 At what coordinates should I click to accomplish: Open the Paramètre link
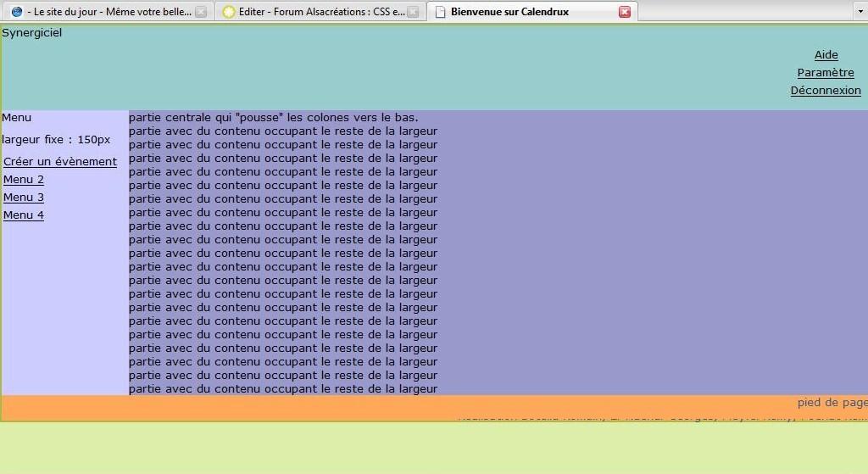coord(826,73)
